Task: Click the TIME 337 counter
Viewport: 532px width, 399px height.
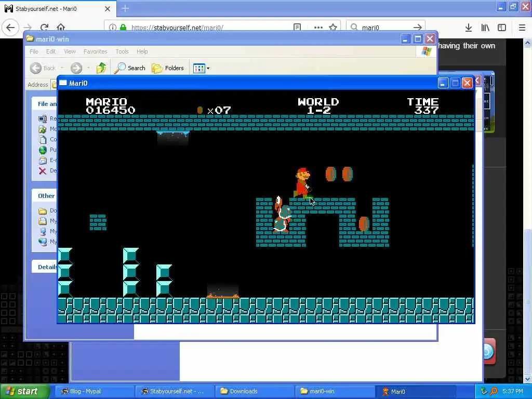Action: (423, 106)
